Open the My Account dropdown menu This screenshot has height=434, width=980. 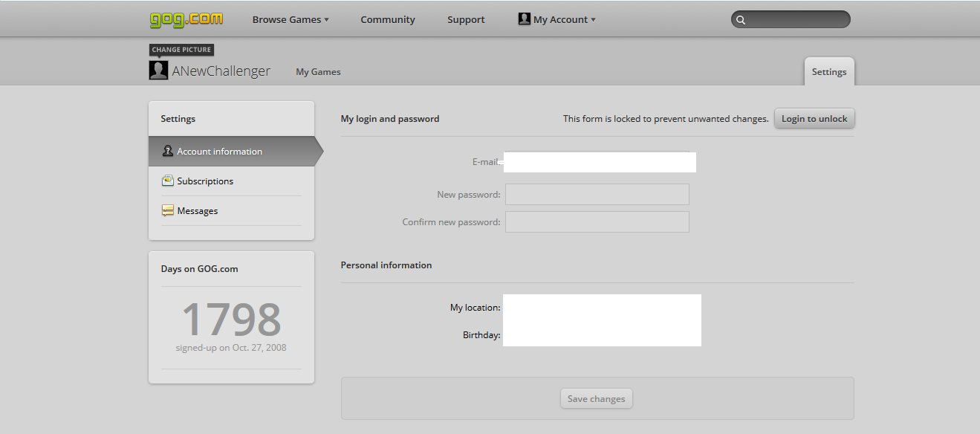point(557,19)
